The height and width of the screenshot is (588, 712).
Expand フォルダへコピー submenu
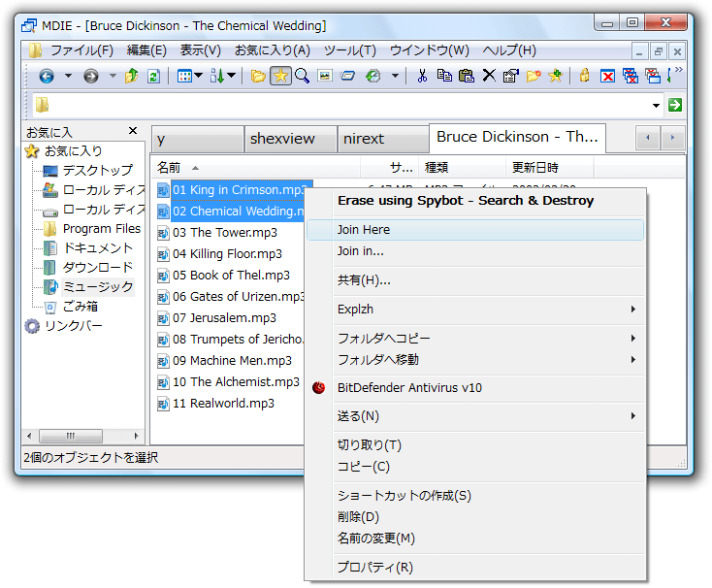475,339
